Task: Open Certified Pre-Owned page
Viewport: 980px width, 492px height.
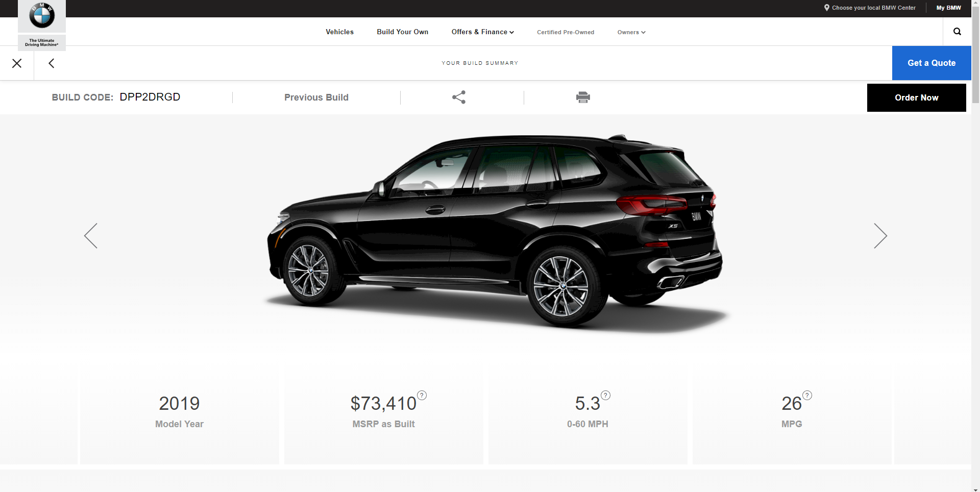Action: click(566, 32)
